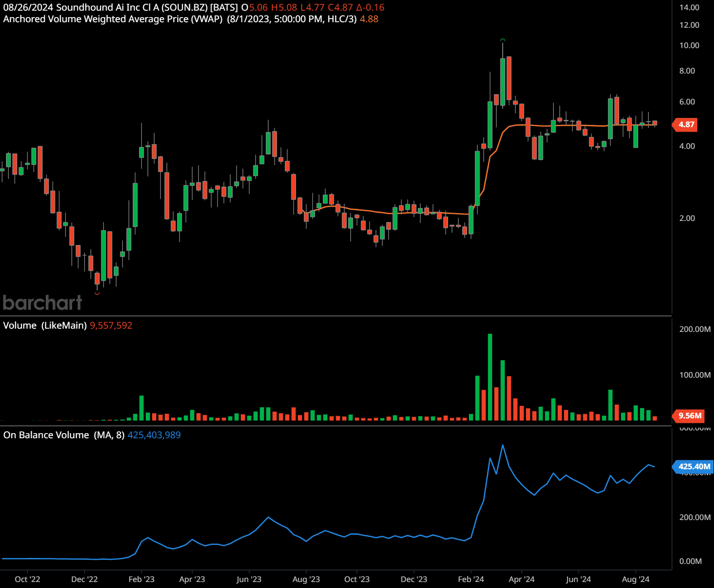Click the 10.00 price axis label
Viewport: 714px width, 588px height.
click(x=689, y=45)
